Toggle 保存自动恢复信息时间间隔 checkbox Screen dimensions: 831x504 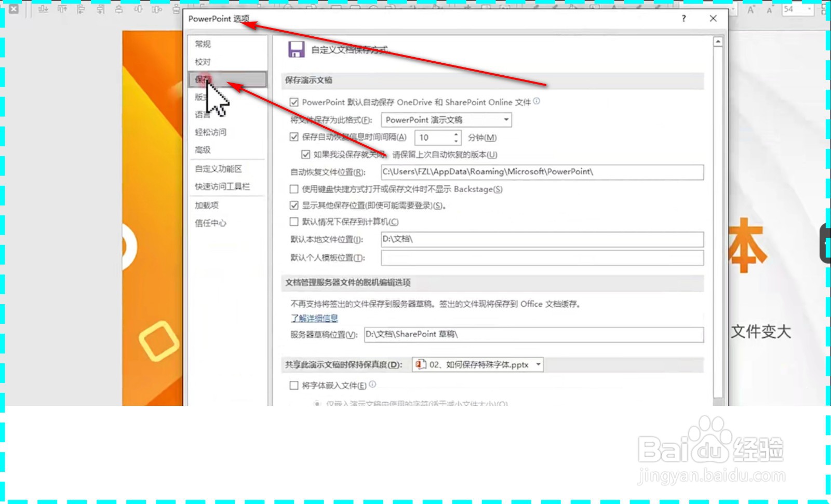point(294,137)
